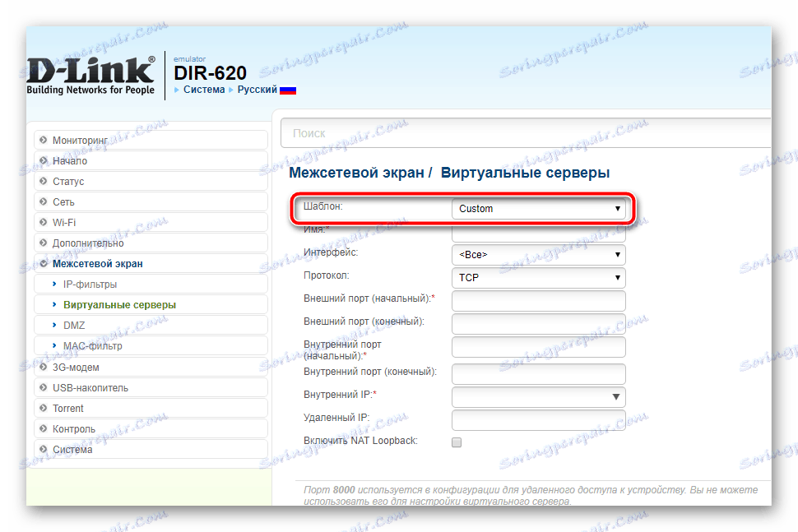Click the arrow icon next to Статус
This screenshot has width=798, height=532.
[x=44, y=181]
